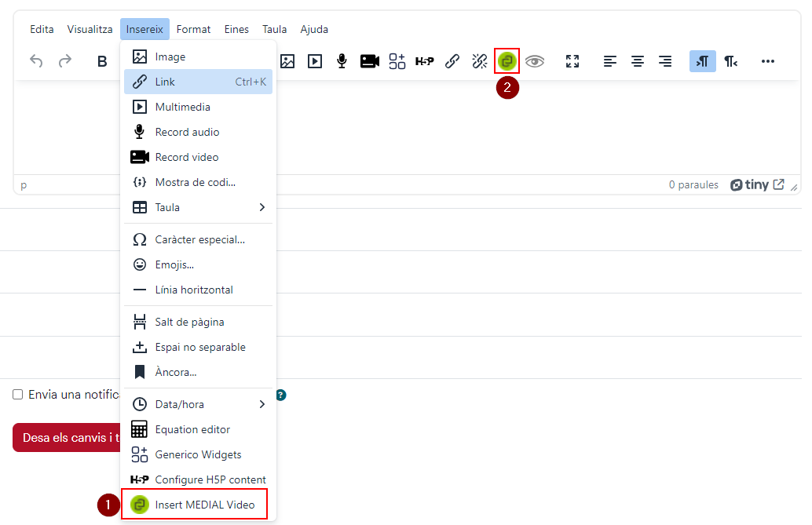The width and height of the screenshot is (812, 525).
Task: Open the three-dots more toolbar options
Action: click(767, 61)
